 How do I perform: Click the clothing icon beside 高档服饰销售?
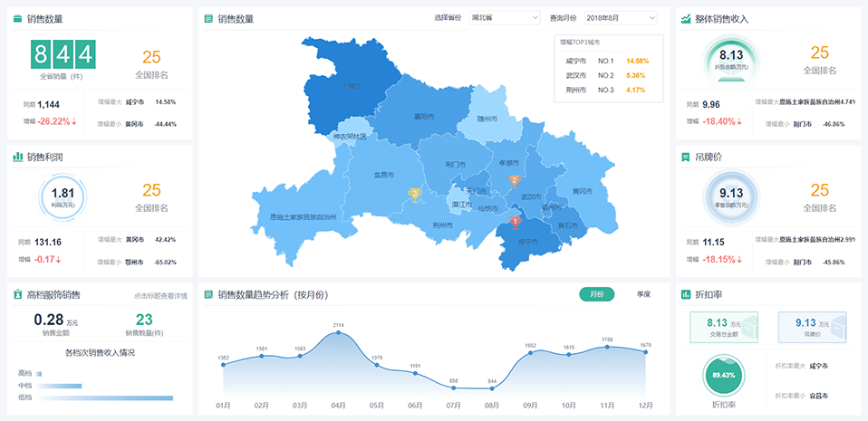pyautogui.click(x=18, y=295)
